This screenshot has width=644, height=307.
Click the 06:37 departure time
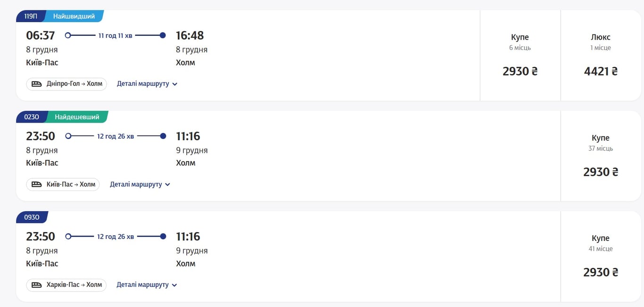pyautogui.click(x=41, y=35)
